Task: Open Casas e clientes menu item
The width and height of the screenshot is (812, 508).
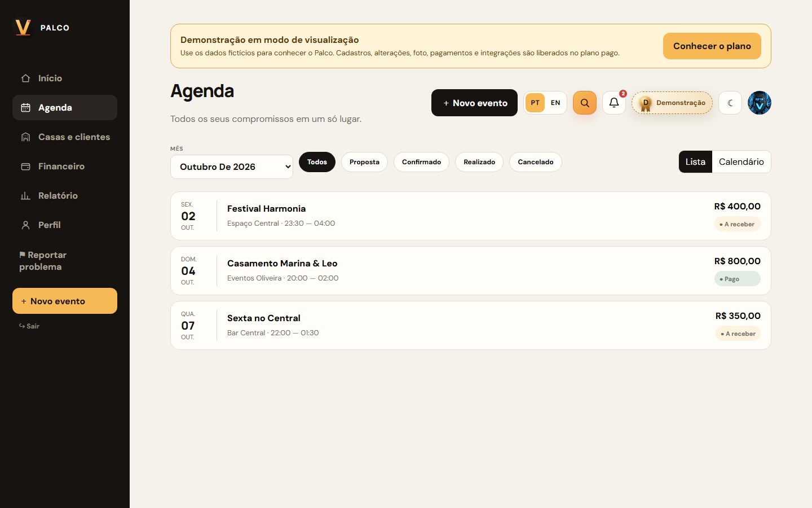Action: point(65,137)
